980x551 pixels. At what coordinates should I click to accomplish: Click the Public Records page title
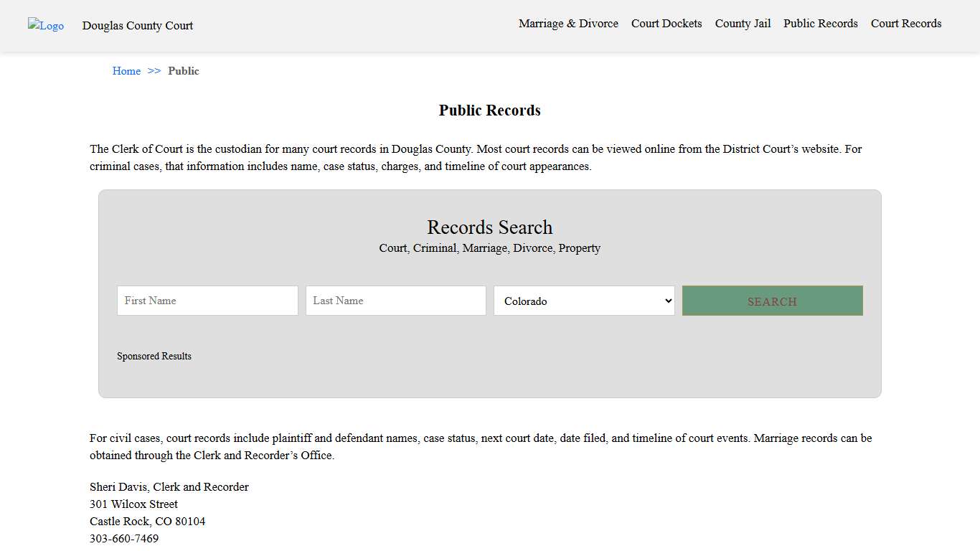(490, 110)
